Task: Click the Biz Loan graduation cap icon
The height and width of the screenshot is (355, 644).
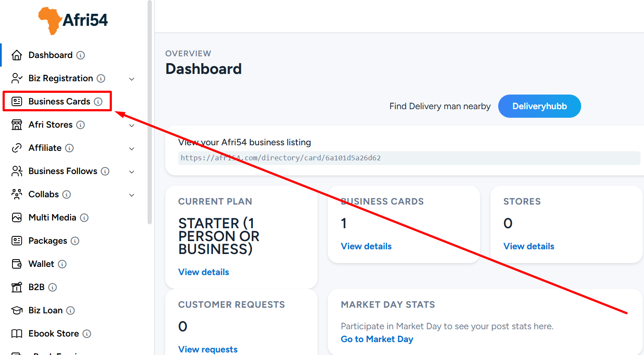Action: [x=17, y=310]
